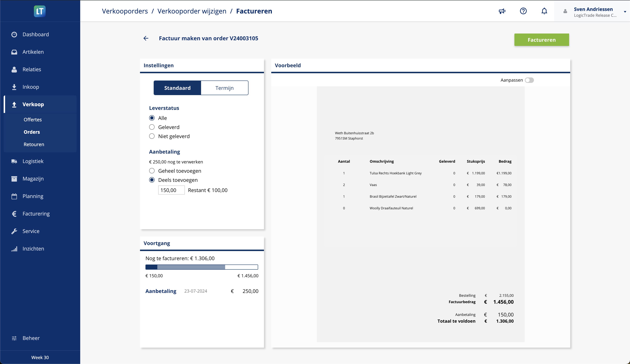
Task: Click the Verkooporders breadcrumb link
Action: [x=125, y=11]
